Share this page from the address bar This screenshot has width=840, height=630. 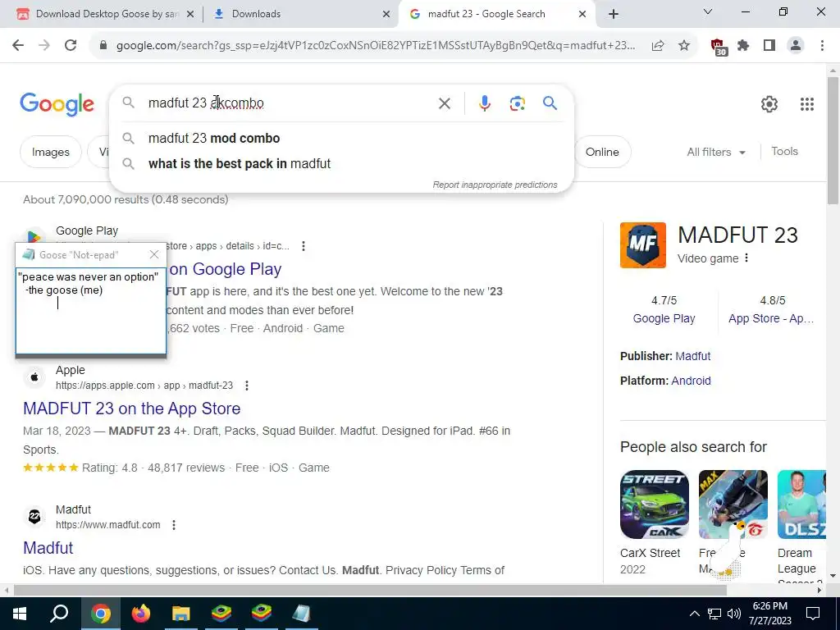tap(658, 46)
